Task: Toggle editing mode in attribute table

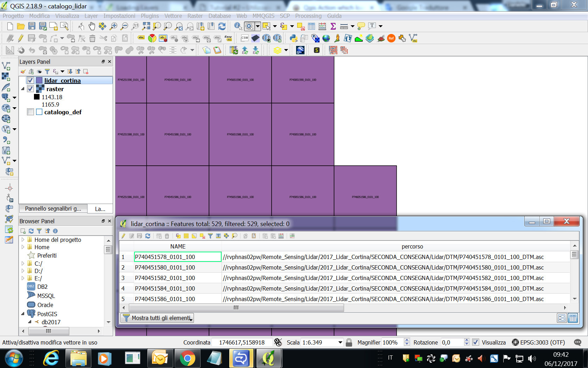Action: click(123, 236)
